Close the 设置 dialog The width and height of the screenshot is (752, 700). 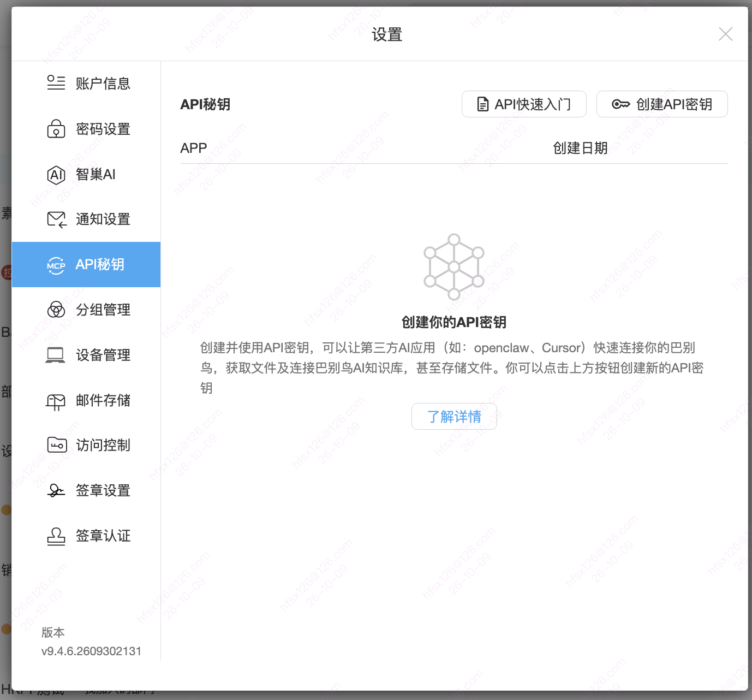coord(725,34)
